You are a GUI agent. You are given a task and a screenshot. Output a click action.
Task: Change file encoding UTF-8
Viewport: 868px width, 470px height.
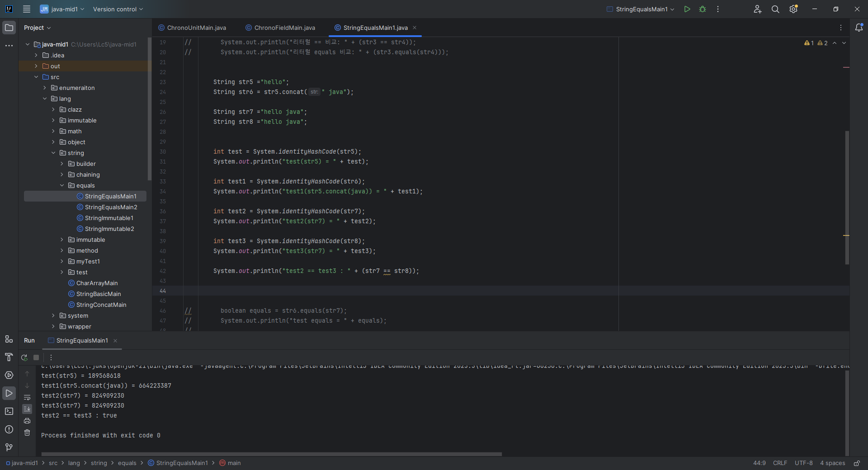[x=803, y=463]
